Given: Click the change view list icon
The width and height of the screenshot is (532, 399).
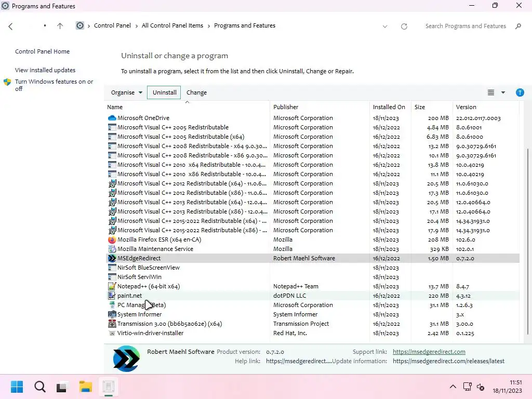Looking at the screenshot, I should tap(490, 92).
